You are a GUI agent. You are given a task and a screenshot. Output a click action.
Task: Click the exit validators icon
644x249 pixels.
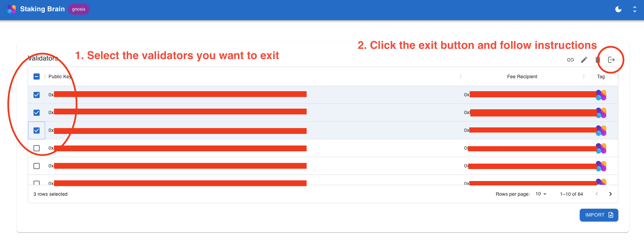(612, 60)
